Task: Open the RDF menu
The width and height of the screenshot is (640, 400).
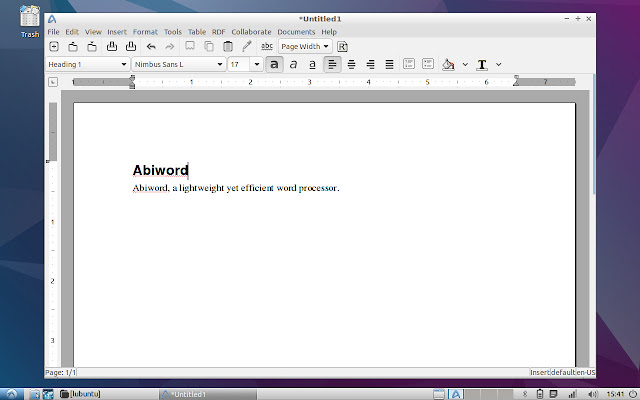Action: coord(218,32)
